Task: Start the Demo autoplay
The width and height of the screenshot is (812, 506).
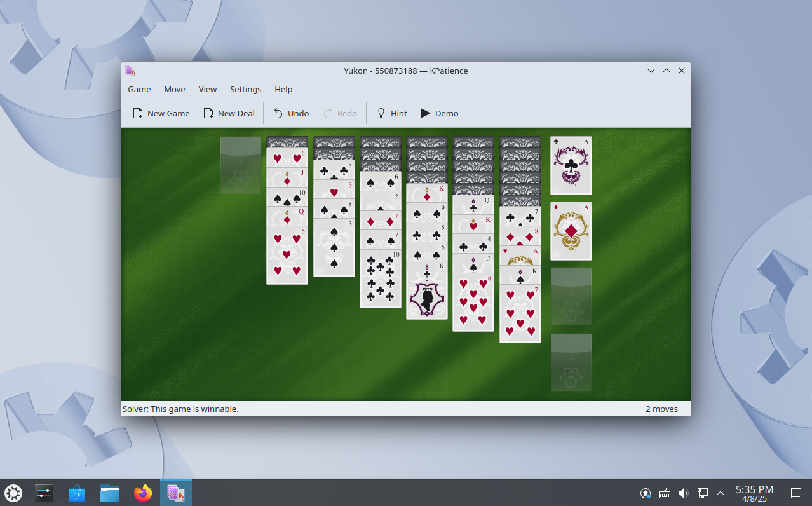Action: [439, 113]
